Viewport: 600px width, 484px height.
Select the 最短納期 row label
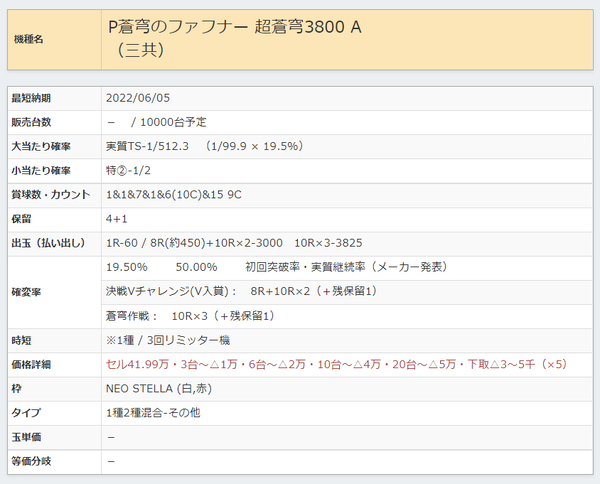click(31, 98)
